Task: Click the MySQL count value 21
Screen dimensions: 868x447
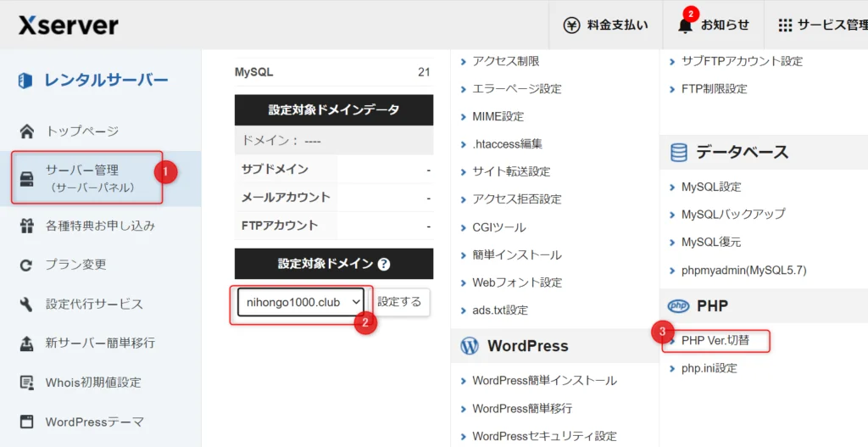Action: click(x=424, y=72)
